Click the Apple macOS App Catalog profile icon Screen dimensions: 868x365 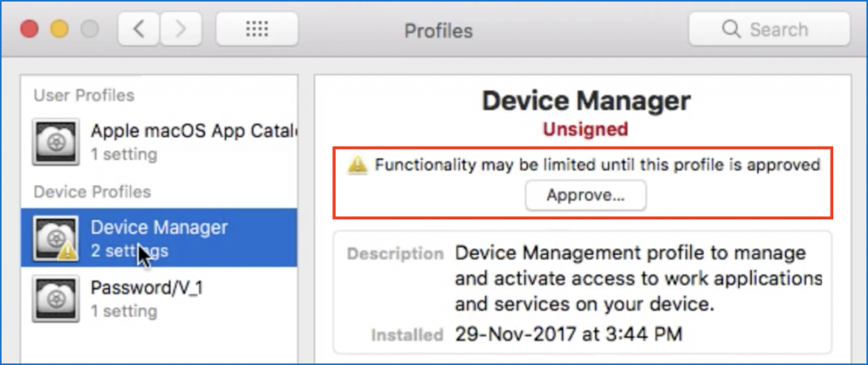click(55, 141)
